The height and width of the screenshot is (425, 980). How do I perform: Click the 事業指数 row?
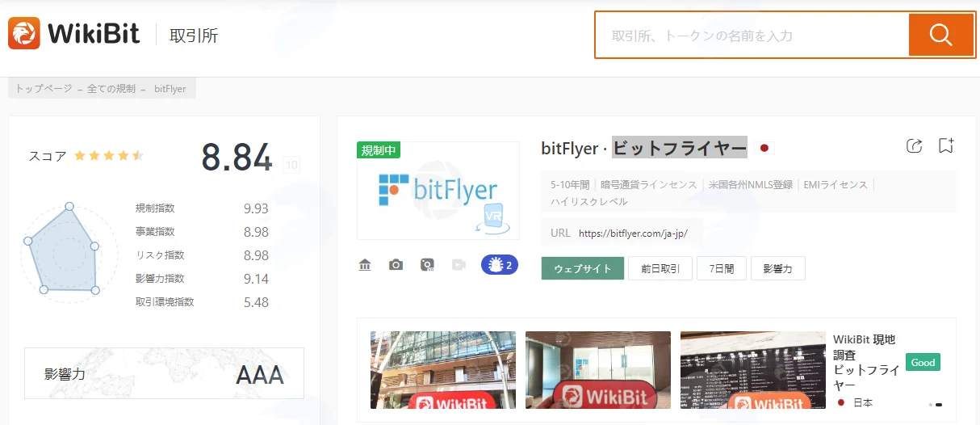pyautogui.click(x=202, y=232)
